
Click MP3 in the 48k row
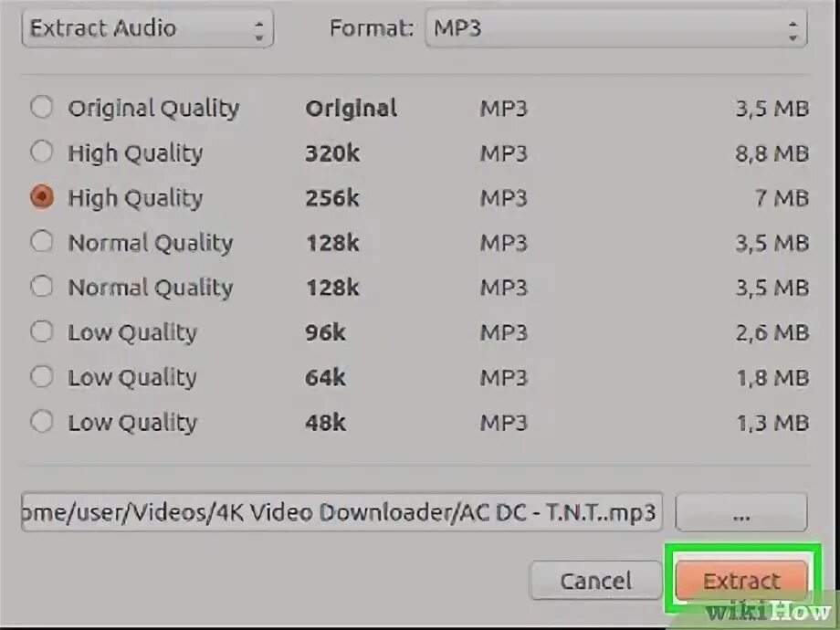click(504, 424)
